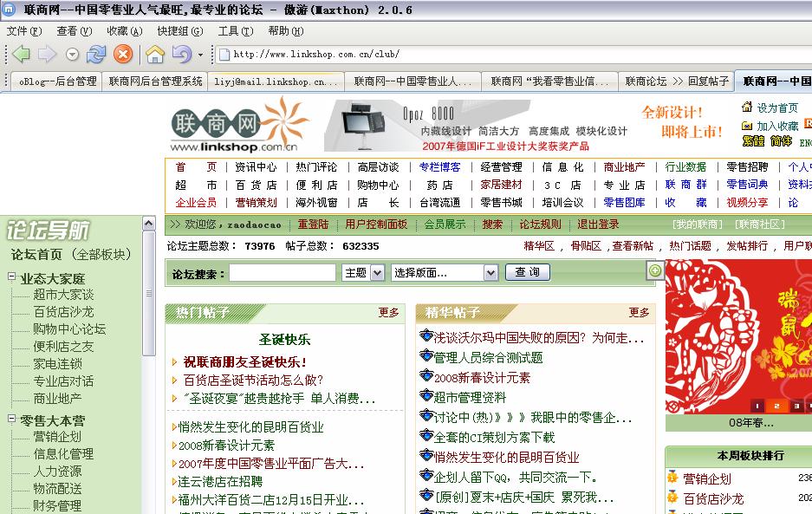Image resolution: width=812 pixels, height=514 pixels.
Task: Click sidebar scrollbar up arrow
Action: pyautogui.click(x=149, y=224)
